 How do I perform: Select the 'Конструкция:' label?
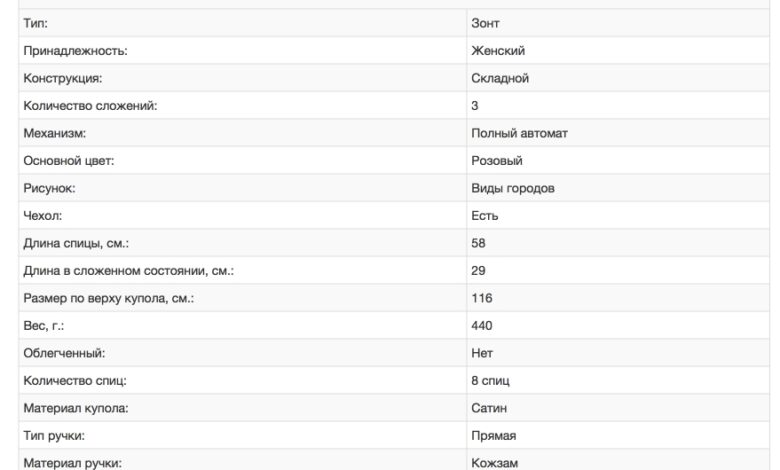[x=63, y=78]
